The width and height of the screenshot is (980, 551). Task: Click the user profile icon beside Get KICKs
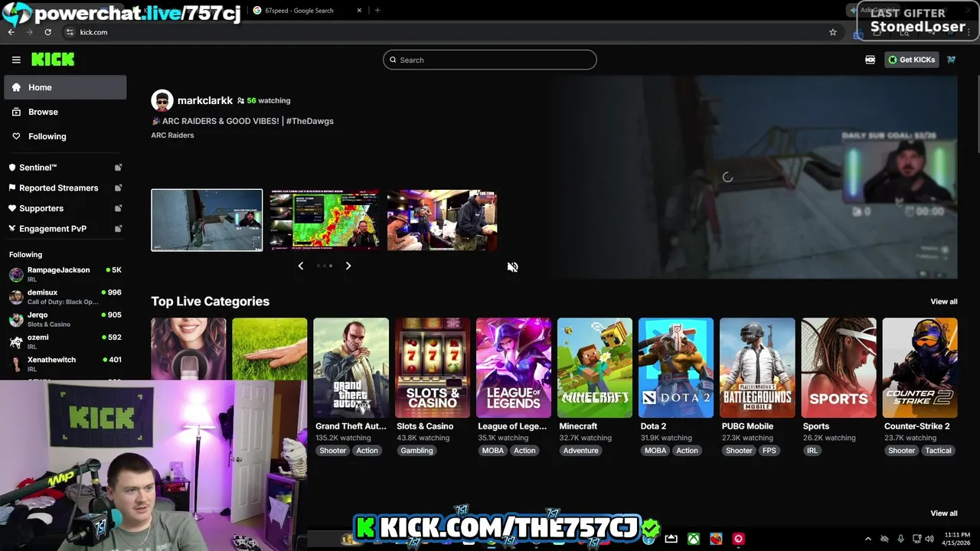click(951, 60)
